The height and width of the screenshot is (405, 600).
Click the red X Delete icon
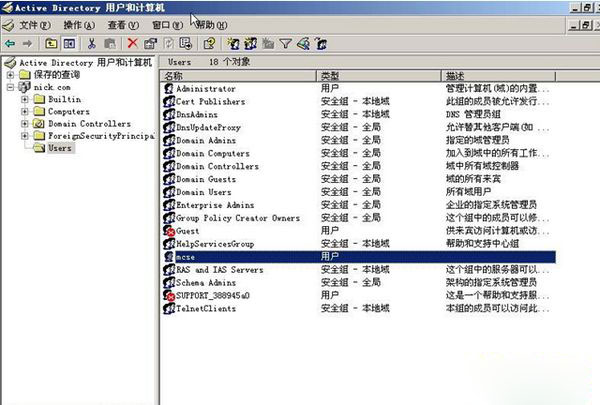tap(132, 43)
